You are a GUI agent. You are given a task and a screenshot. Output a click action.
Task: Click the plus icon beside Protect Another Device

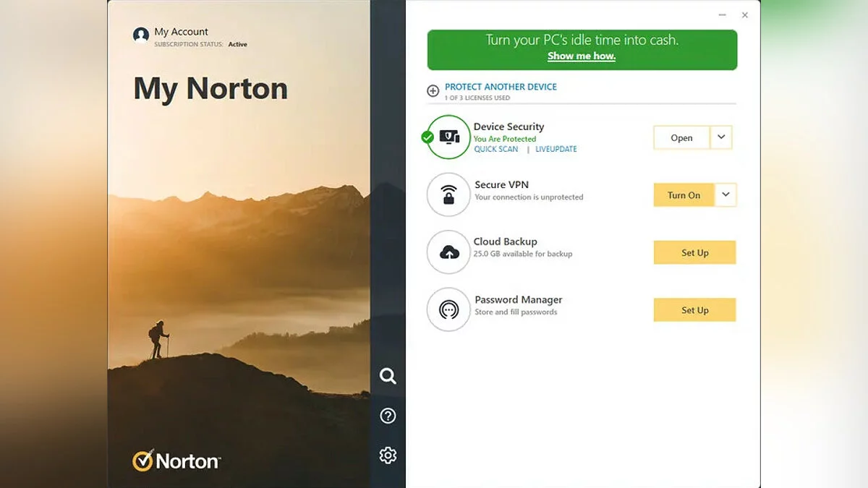433,90
